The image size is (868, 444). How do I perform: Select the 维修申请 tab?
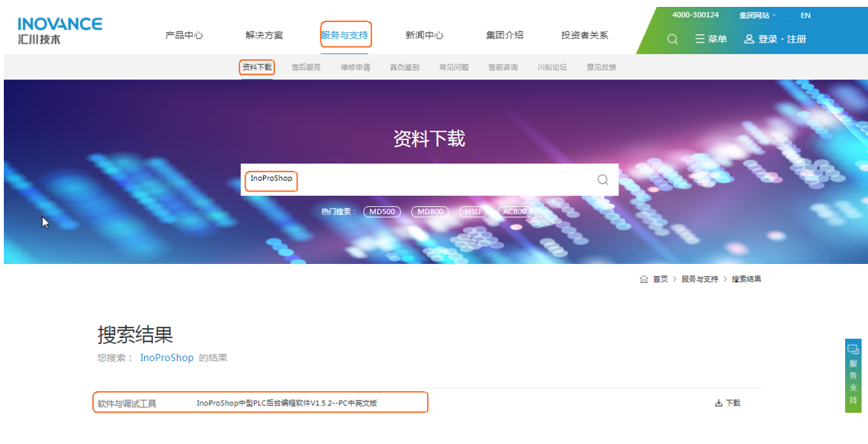(x=355, y=68)
